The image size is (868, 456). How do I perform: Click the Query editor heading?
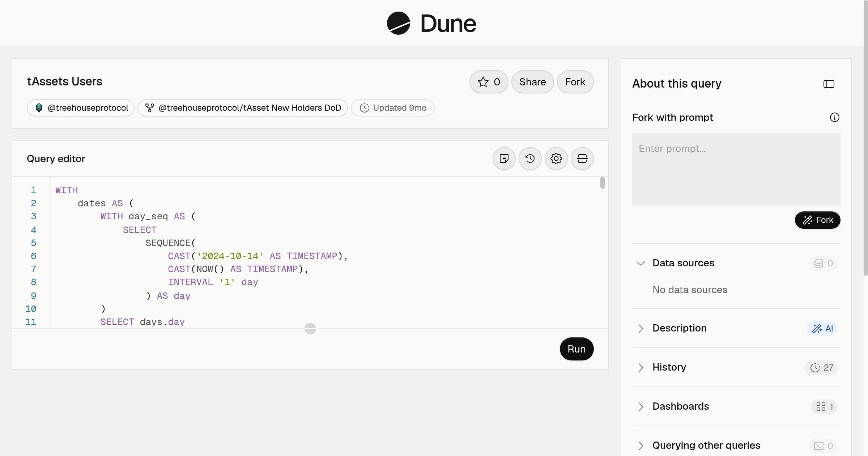(x=56, y=159)
